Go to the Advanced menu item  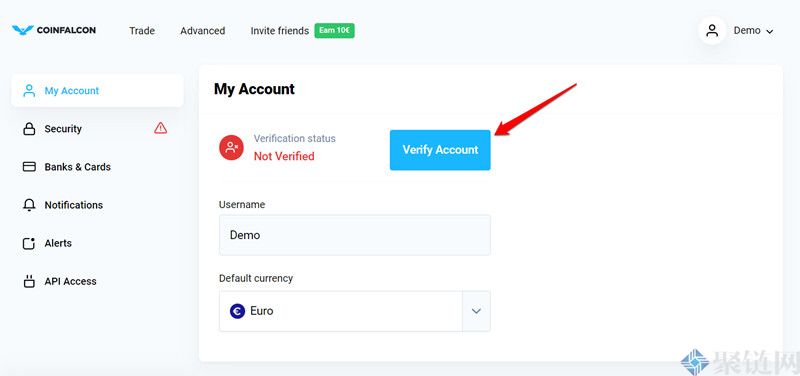[x=203, y=31]
